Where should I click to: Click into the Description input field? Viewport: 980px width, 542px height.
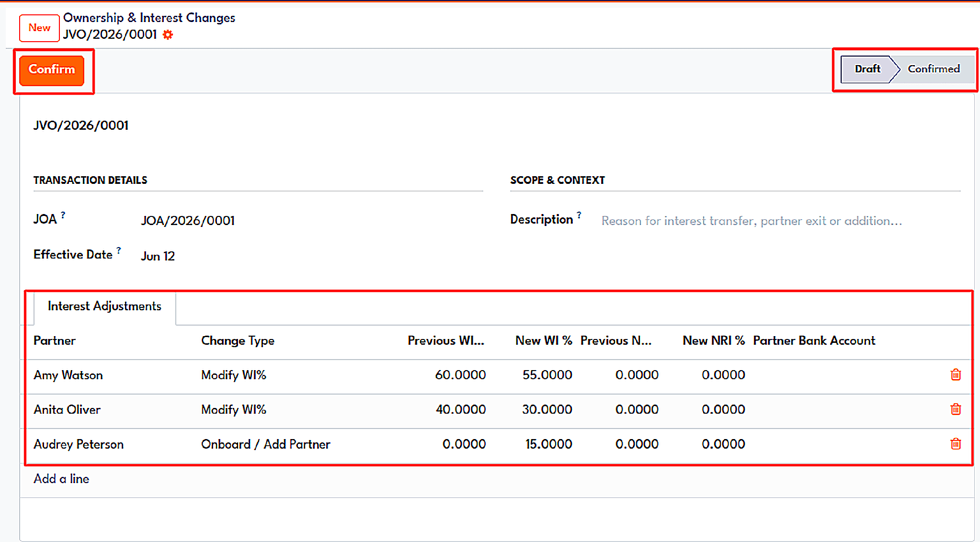point(781,221)
